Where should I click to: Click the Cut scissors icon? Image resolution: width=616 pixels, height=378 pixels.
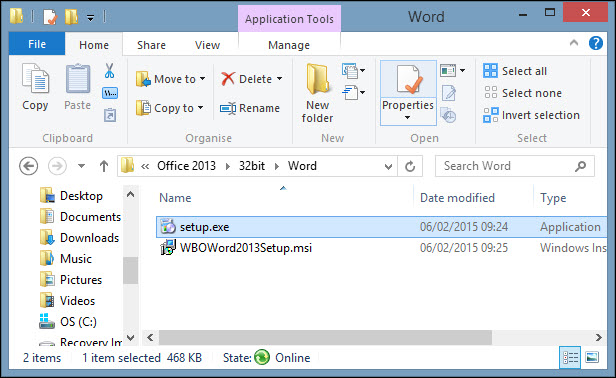(110, 71)
